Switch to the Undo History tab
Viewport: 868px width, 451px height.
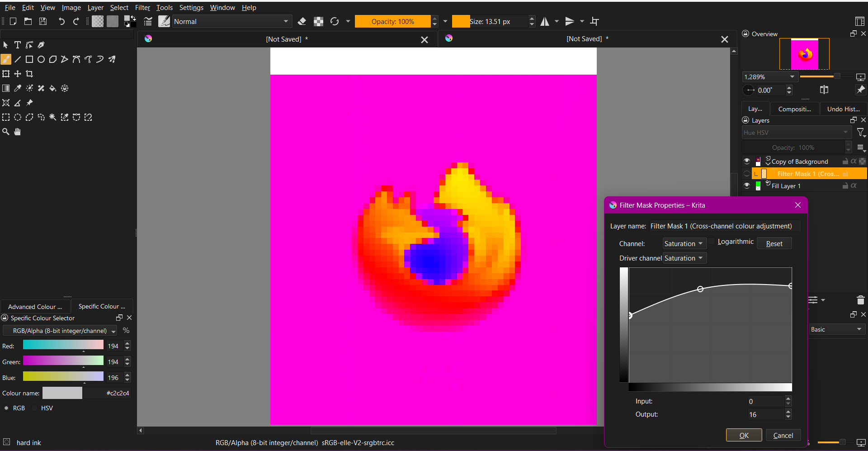(843, 109)
